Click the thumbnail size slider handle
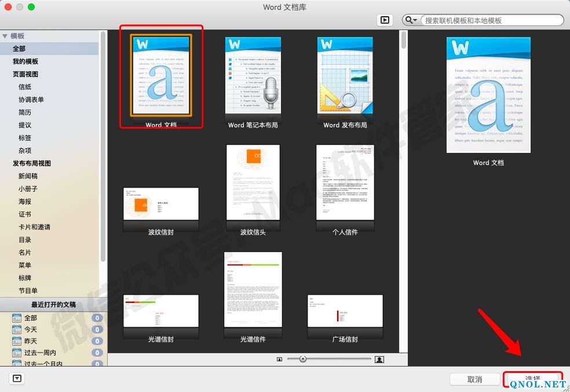 tap(302, 360)
